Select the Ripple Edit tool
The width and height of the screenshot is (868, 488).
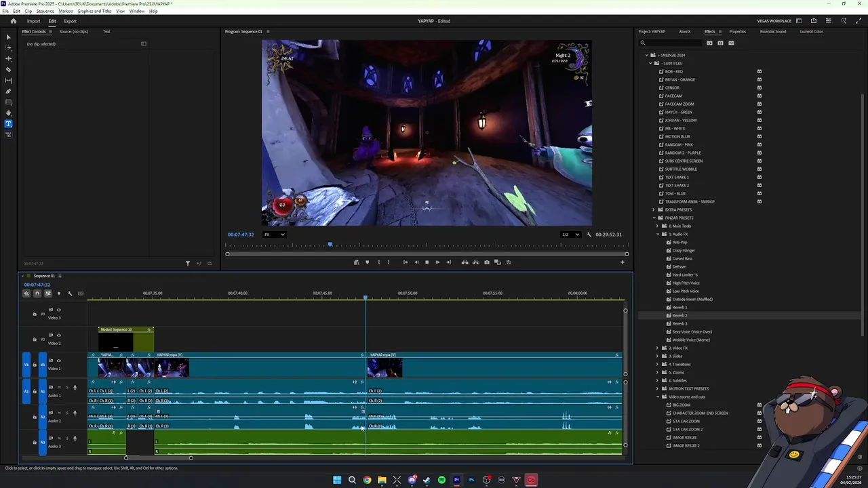(x=8, y=59)
